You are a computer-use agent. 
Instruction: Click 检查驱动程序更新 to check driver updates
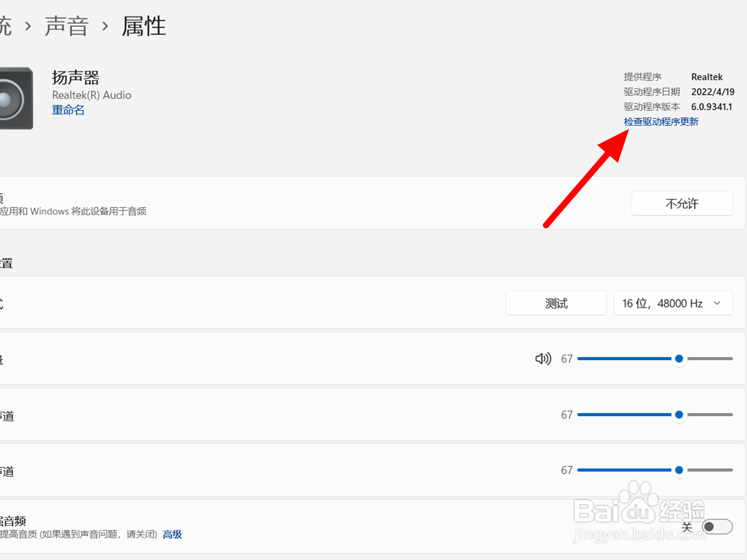click(661, 121)
